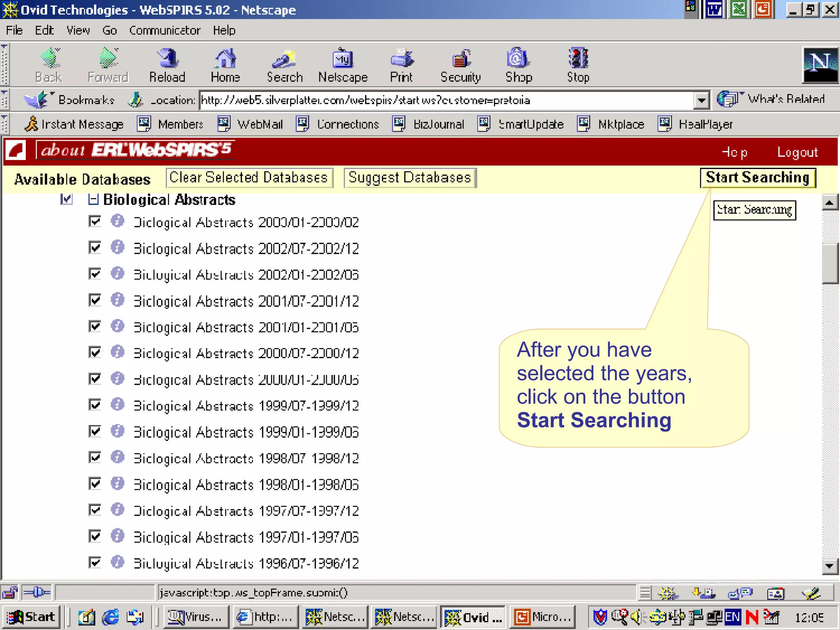
Task: Open the Windows Start button
Action: pyautogui.click(x=32, y=617)
